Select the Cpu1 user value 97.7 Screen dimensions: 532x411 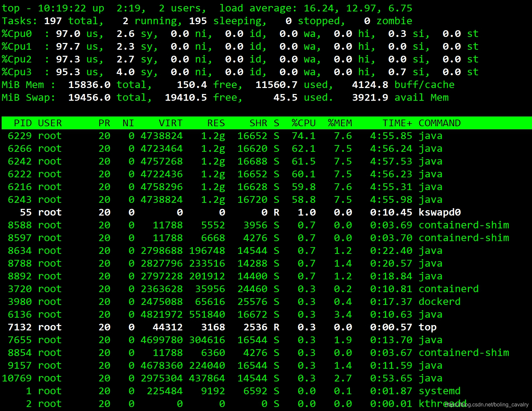tap(68, 46)
